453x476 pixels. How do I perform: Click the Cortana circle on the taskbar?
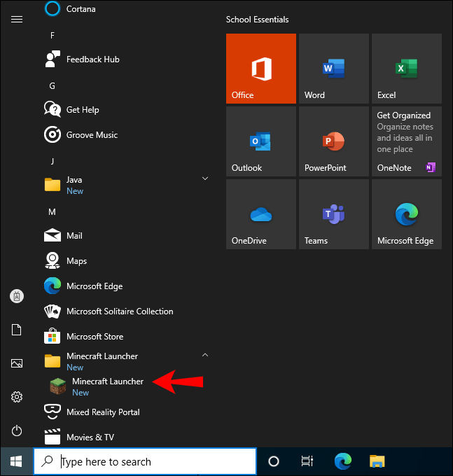(274, 461)
